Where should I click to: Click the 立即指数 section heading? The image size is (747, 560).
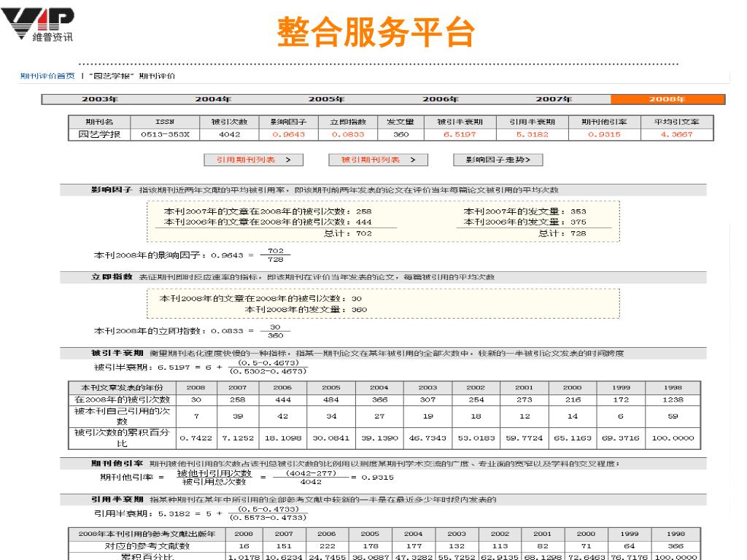[112, 276]
